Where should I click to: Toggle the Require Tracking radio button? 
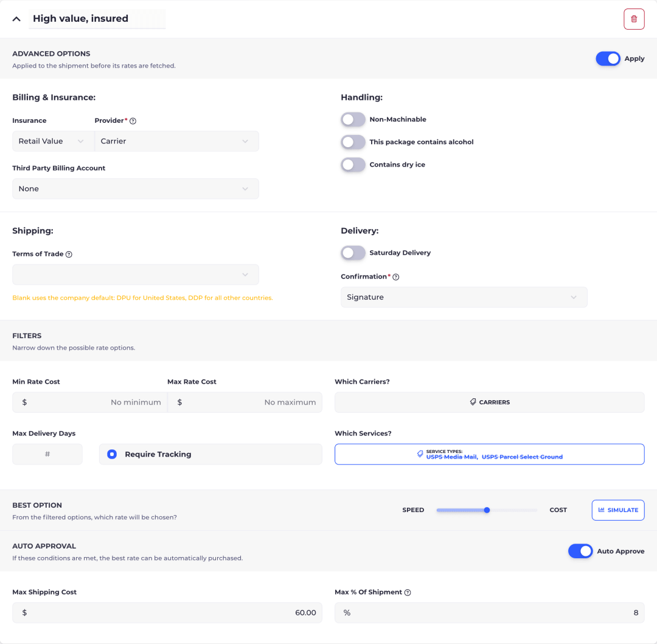click(112, 454)
